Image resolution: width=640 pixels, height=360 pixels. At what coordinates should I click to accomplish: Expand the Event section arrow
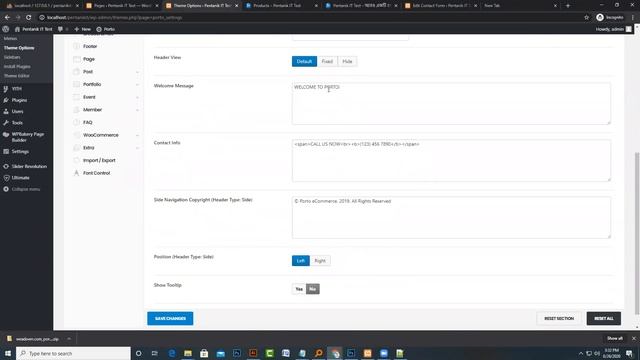(x=137, y=97)
